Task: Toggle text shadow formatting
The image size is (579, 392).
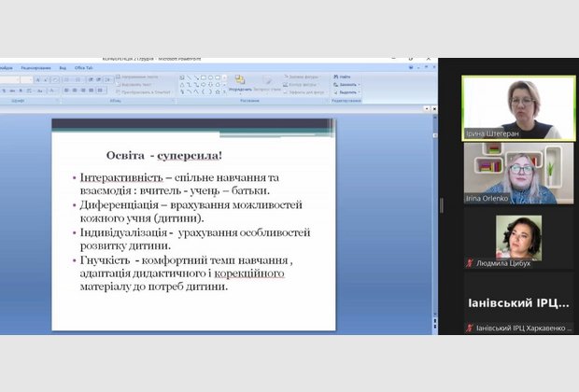Action: (21, 91)
